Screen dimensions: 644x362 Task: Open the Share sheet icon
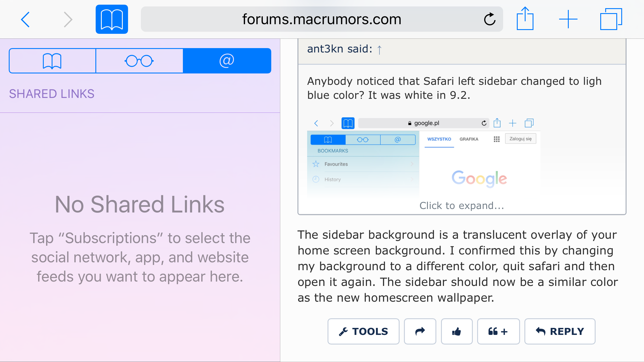click(525, 19)
